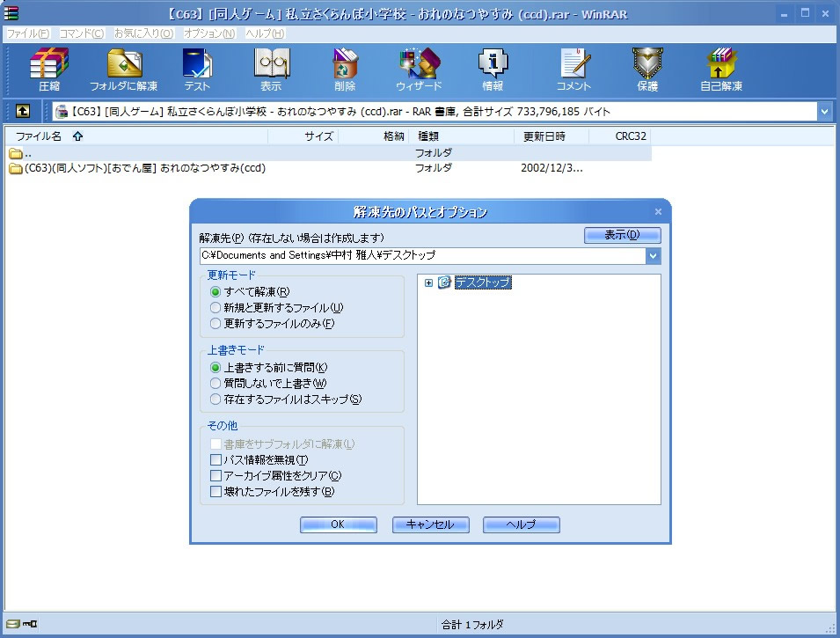Select 存在するファイルはスキップ radio option
This screenshot has width=840, height=638.
pyautogui.click(x=215, y=399)
